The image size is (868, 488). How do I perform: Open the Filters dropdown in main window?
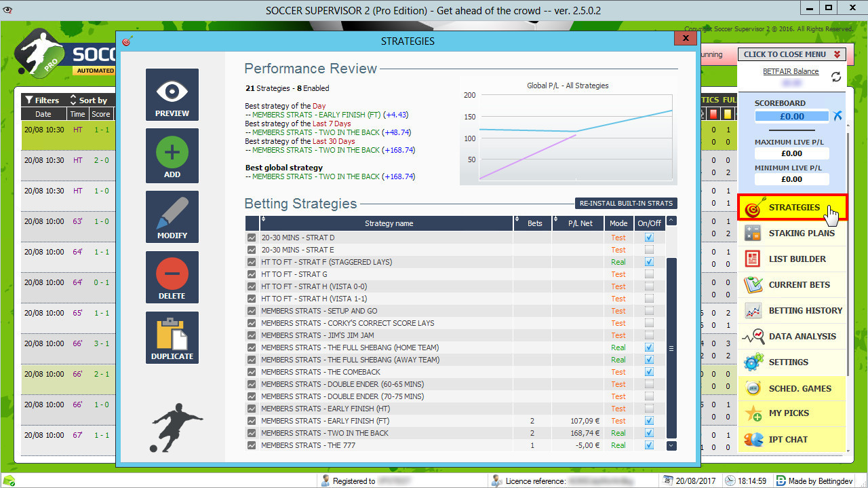42,100
